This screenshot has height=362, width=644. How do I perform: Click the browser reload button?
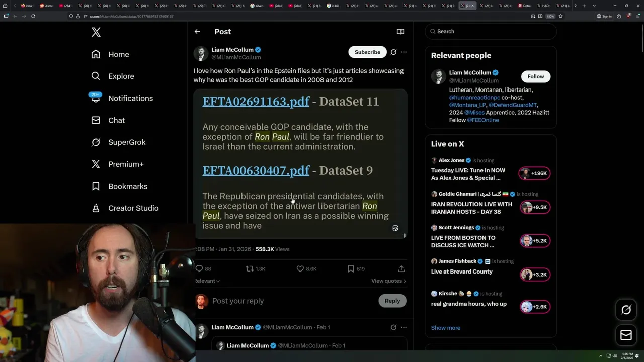[x=33, y=16]
